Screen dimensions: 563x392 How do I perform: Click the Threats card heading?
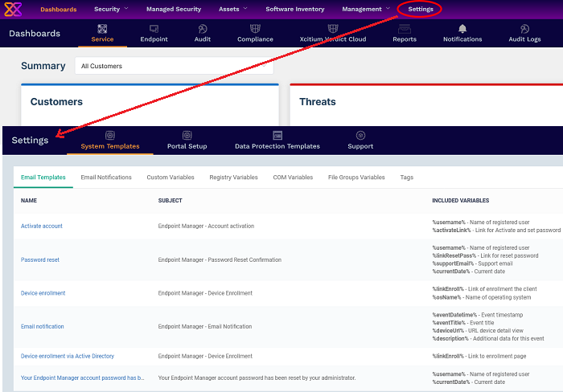coord(318,102)
